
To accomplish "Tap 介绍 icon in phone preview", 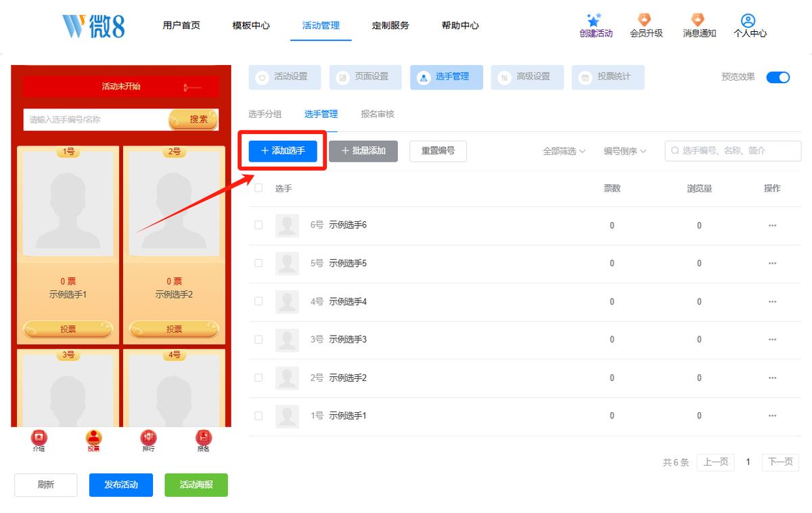I will [x=39, y=437].
